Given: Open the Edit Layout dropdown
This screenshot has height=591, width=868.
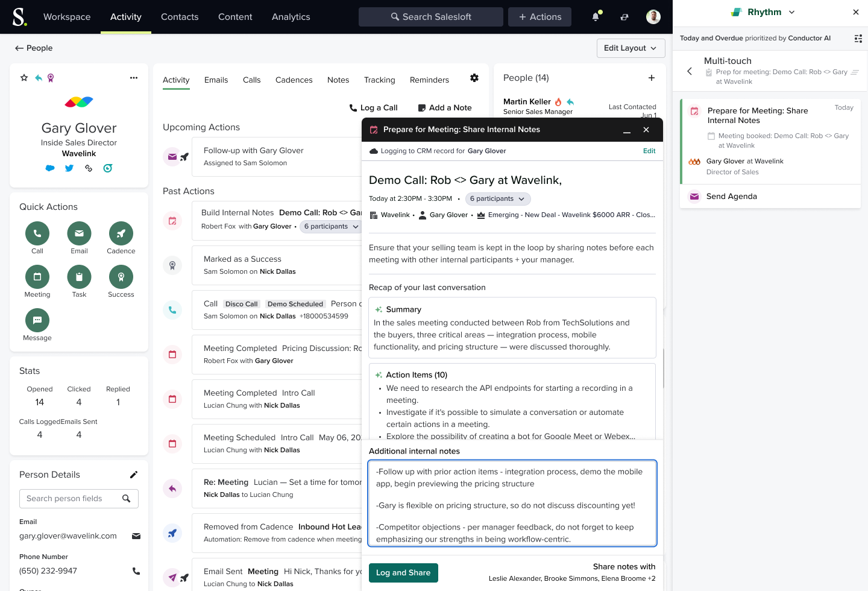Looking at the screenshot, I should pyautogui.click(x=631, y=48).
